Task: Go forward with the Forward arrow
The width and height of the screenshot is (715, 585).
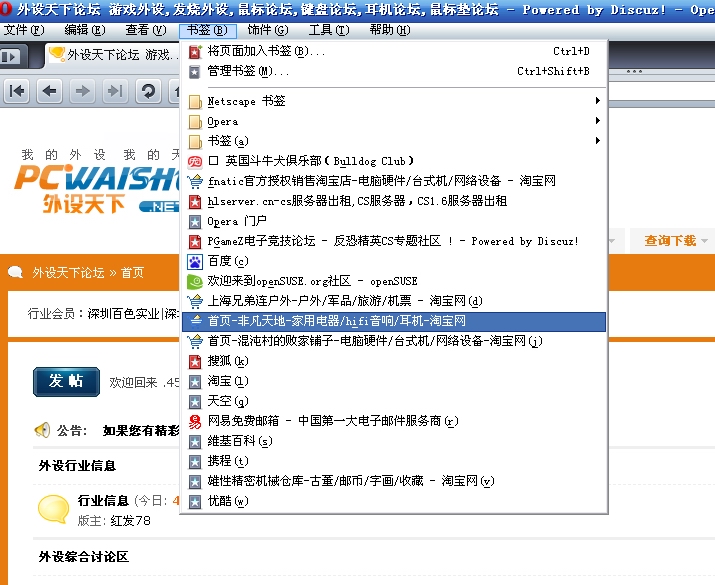Action: click(x=82, y=91)
